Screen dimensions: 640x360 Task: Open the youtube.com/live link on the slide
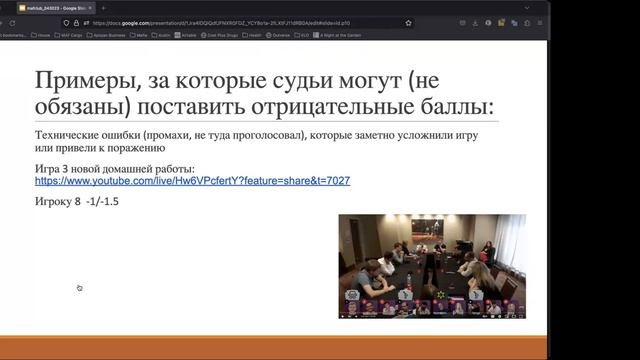click(x=192, y=180)
